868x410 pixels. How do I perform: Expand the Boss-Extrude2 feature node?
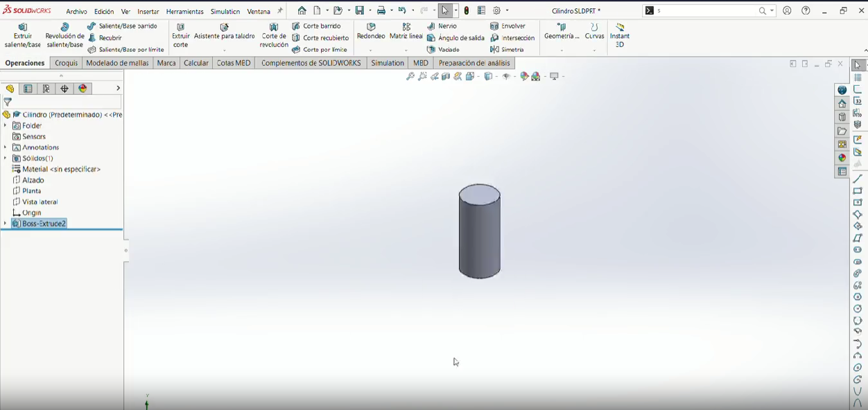6,224
